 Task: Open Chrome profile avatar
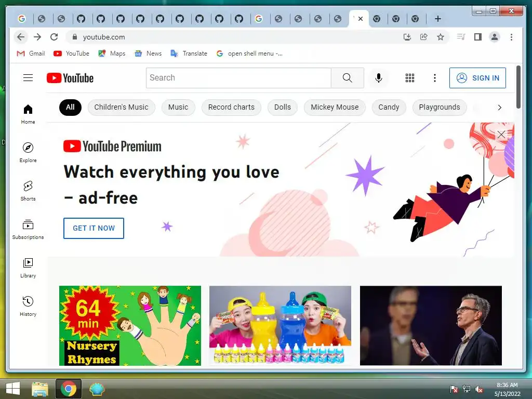coord(495,37)
